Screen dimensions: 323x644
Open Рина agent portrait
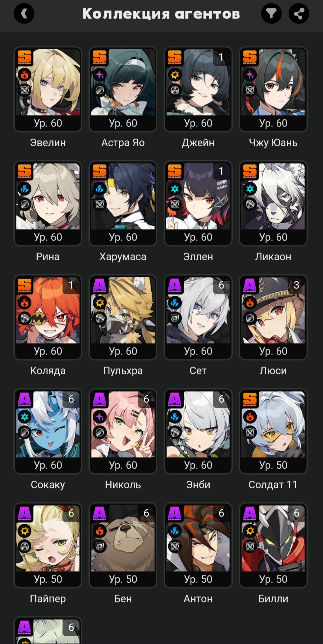(x=48, y=196)
